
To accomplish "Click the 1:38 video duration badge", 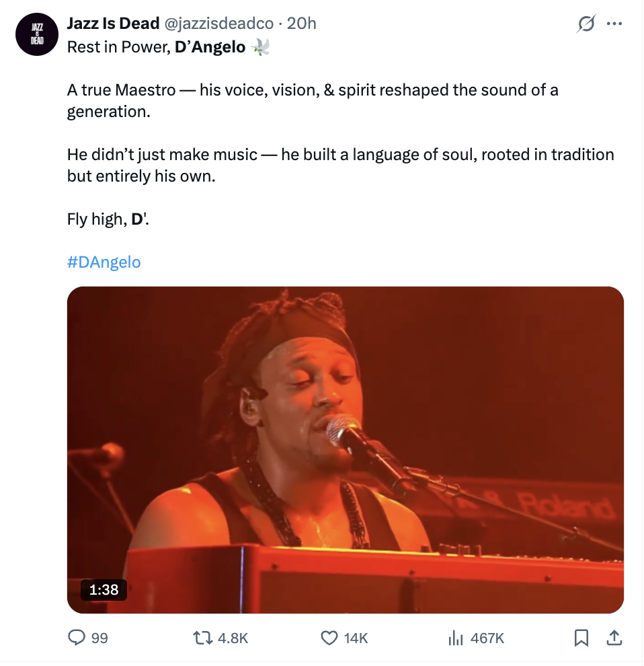I will click(x=104, y=589).
